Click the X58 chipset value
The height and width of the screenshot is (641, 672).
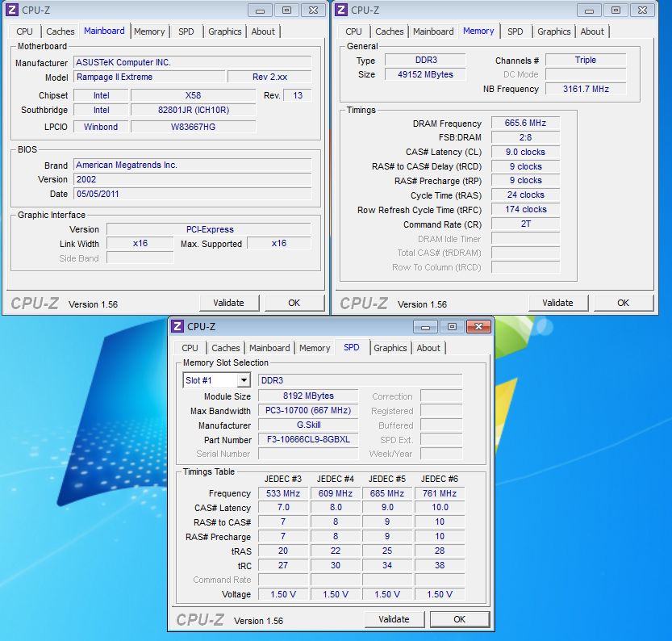(x=194, y=95)
